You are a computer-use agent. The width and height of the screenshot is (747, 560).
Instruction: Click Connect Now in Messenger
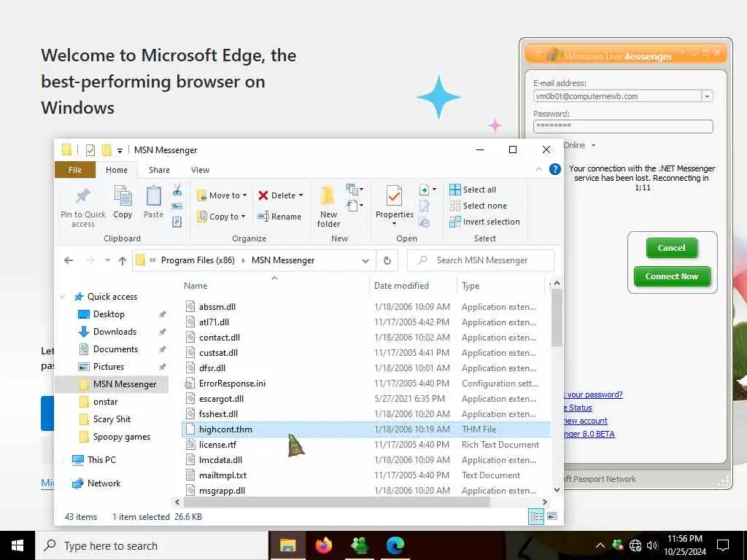click(672, 276)
